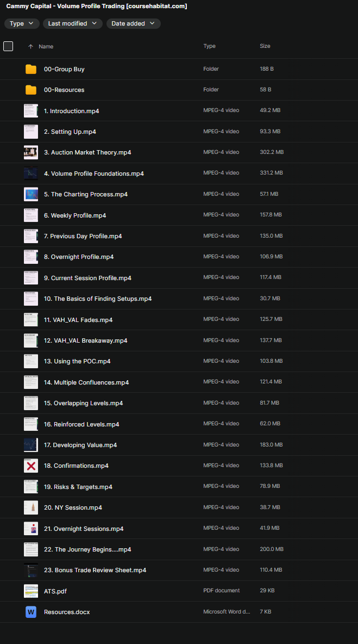Click thumbnail of 5. The Charting Process.mp4
The width and height of the screenshot is (358, 644).
[31, 194]
